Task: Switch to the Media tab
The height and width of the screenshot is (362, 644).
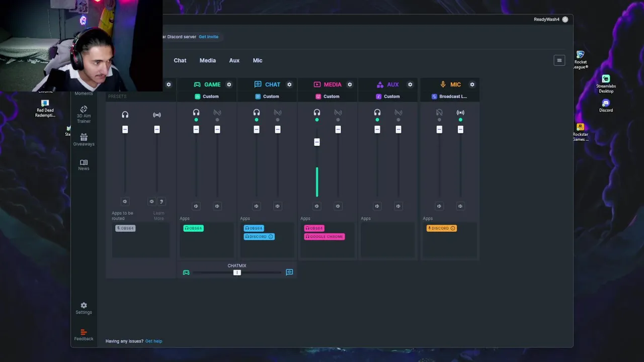Action: pyautogui.click(x=208, y=60)
